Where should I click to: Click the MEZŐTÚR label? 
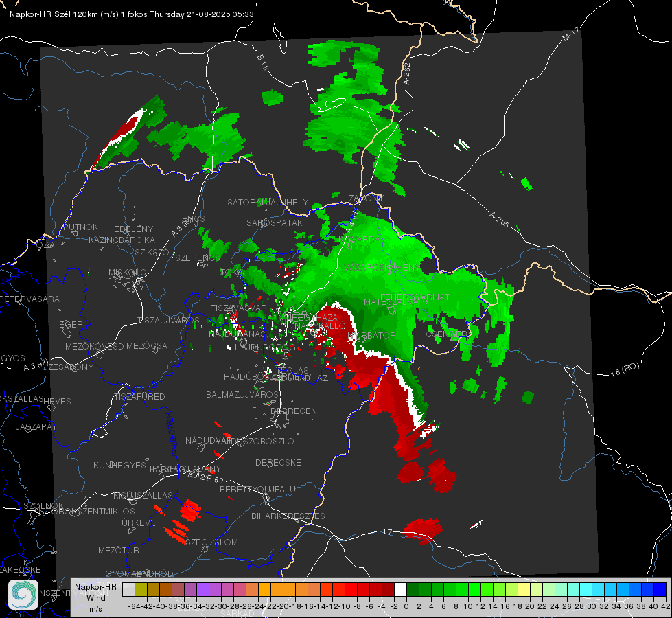point(119,550)
